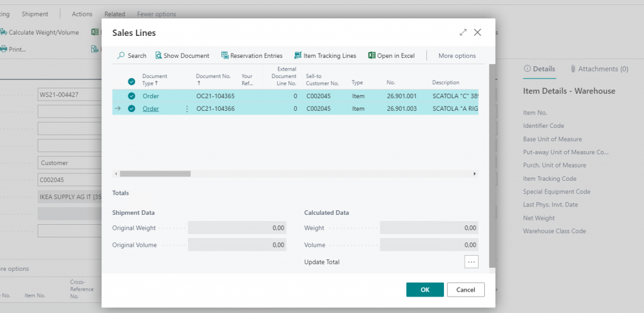This screenshot has width=644, height=313.
Task: Click Item Tracking Code in Item Details
Action: (550, 178)
